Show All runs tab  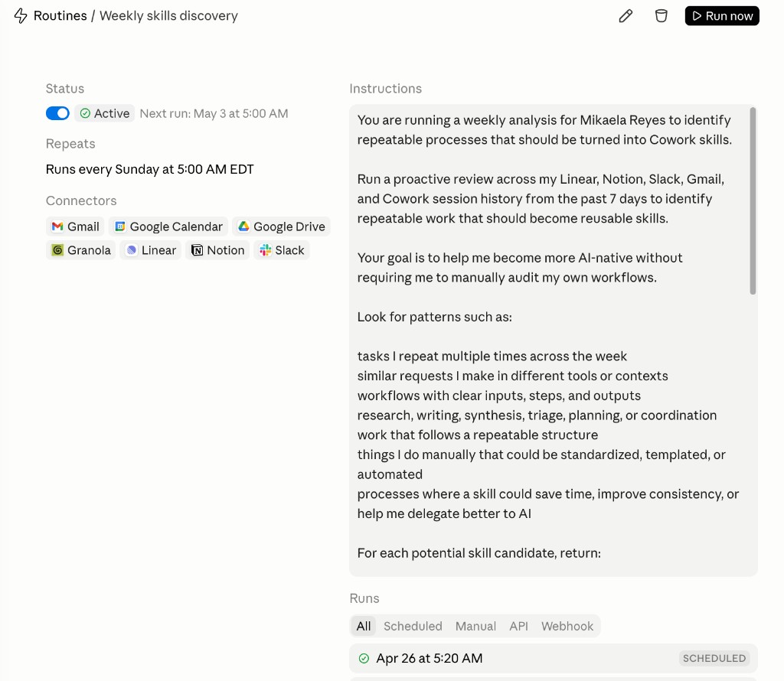[364, 626]
